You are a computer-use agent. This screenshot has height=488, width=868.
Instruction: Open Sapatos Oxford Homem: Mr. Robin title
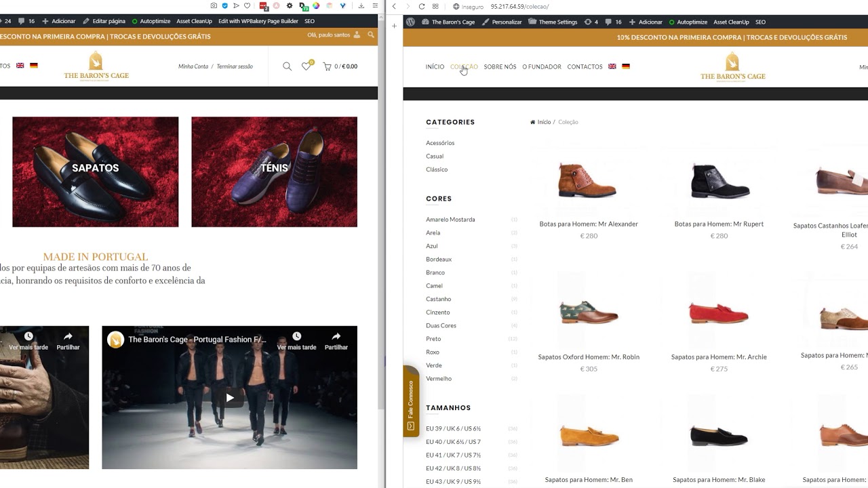pyautogui.click(x=589, y=357)
